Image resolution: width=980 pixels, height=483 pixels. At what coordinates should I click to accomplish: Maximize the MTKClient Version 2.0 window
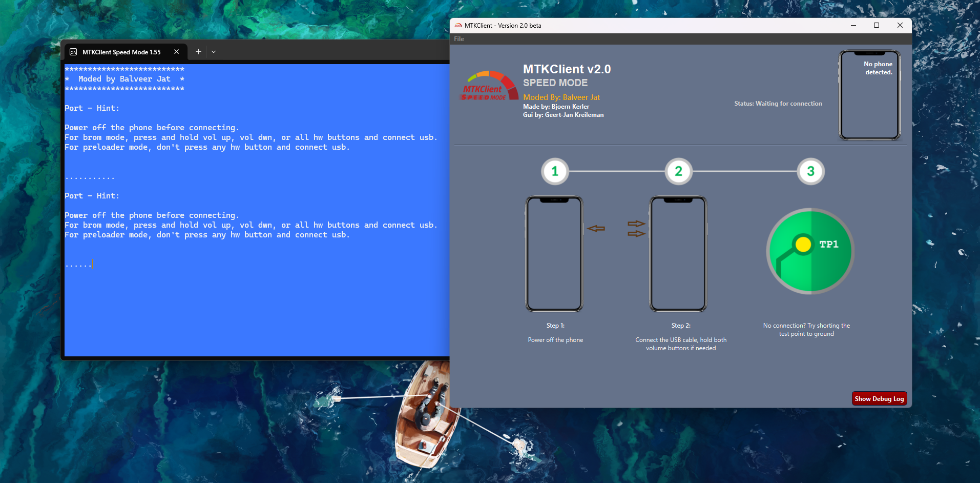pos(877,25)
